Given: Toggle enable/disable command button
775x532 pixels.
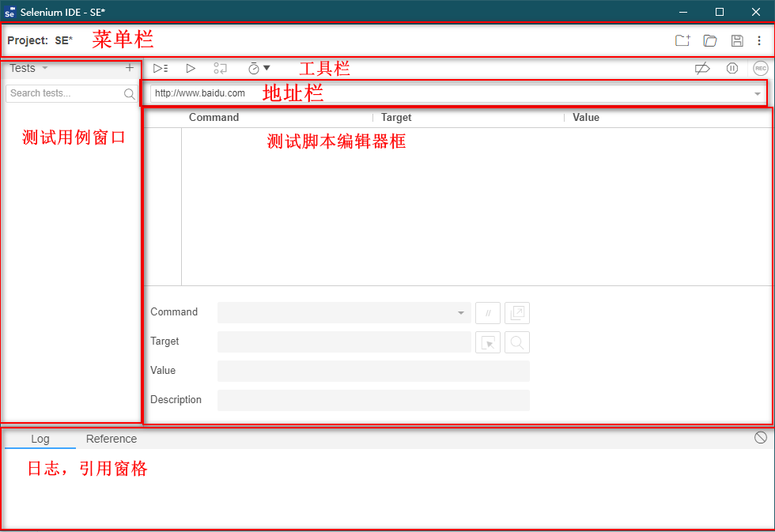Looking at the screenshot, I should [x=488, y=313].
